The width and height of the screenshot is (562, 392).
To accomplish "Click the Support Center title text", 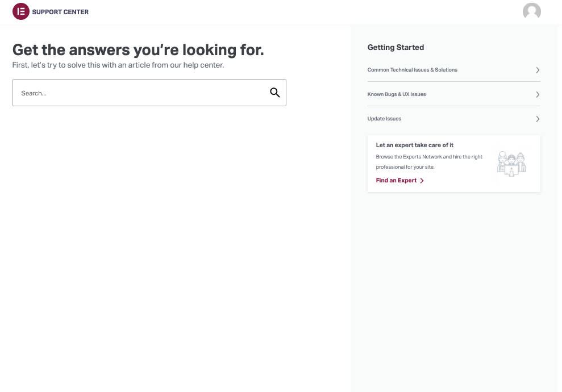I will pos(60,12).
